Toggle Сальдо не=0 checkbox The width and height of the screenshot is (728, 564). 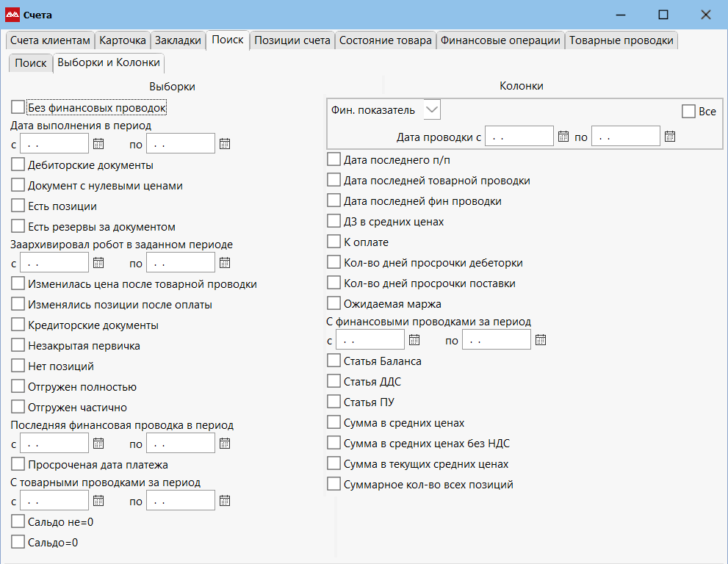18,521
